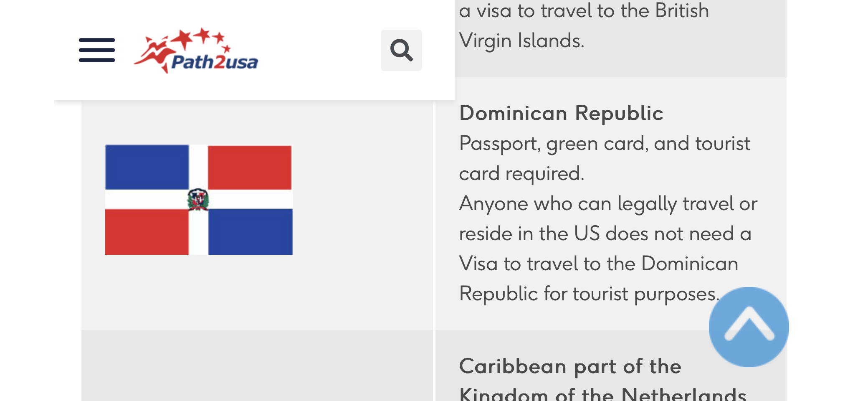Click the "Virgin Islands." text

(521, 41)
